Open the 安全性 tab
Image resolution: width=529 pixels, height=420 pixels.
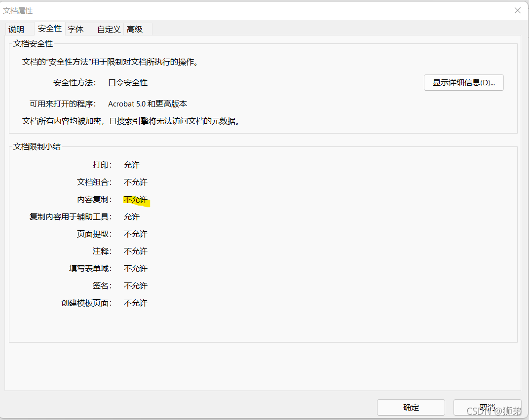click(49, 29)
